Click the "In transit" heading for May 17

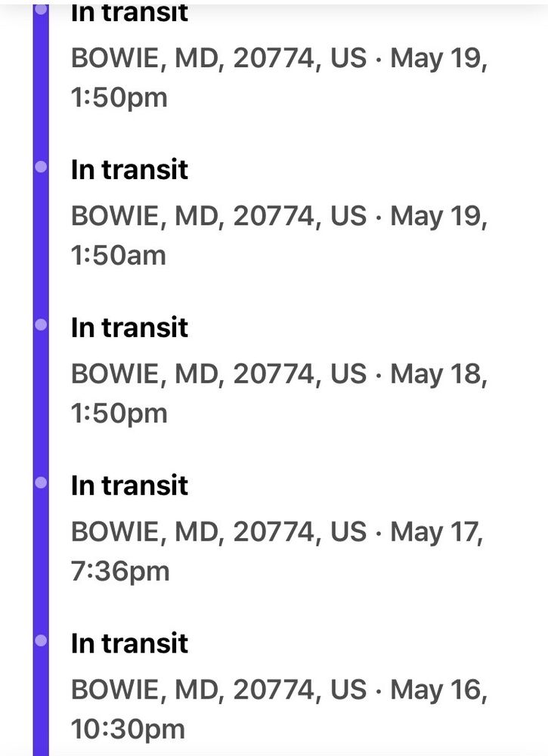tap(129, 486)
